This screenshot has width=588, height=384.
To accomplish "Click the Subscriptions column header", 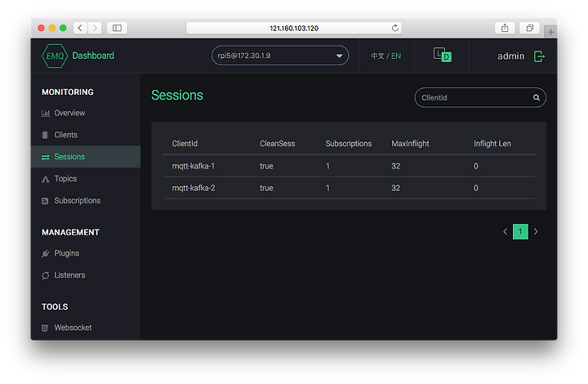I will (x=349, y=144).
